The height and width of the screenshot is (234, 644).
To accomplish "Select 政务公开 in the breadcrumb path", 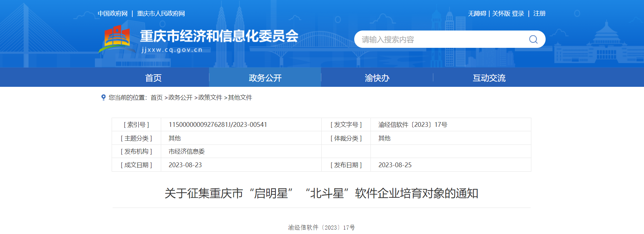I will click(180, 98).
